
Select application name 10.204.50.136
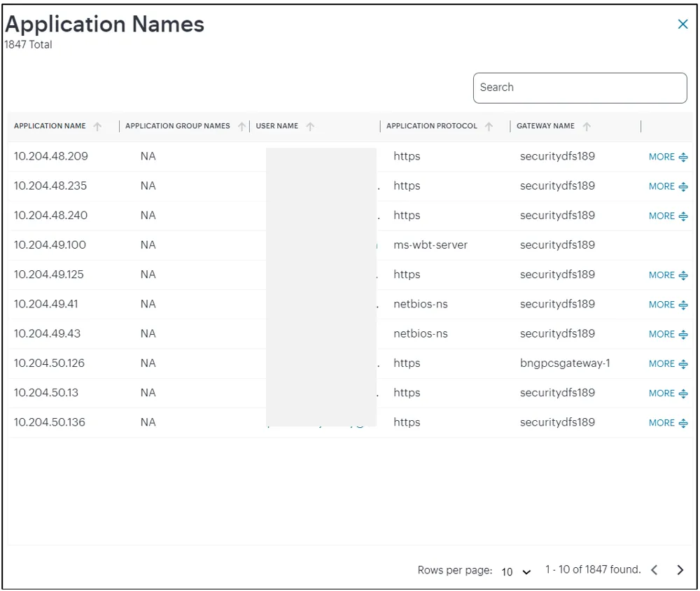click(x=50, y=422)
